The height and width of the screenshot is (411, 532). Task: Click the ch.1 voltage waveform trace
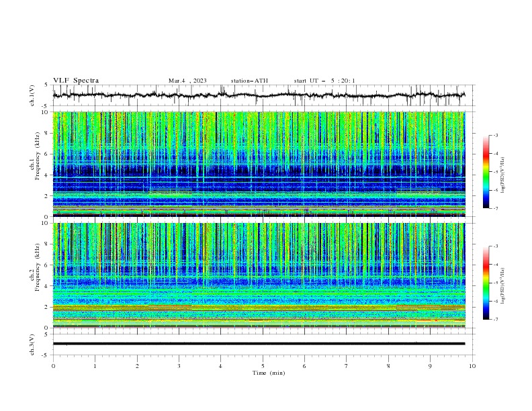[259, 95]
